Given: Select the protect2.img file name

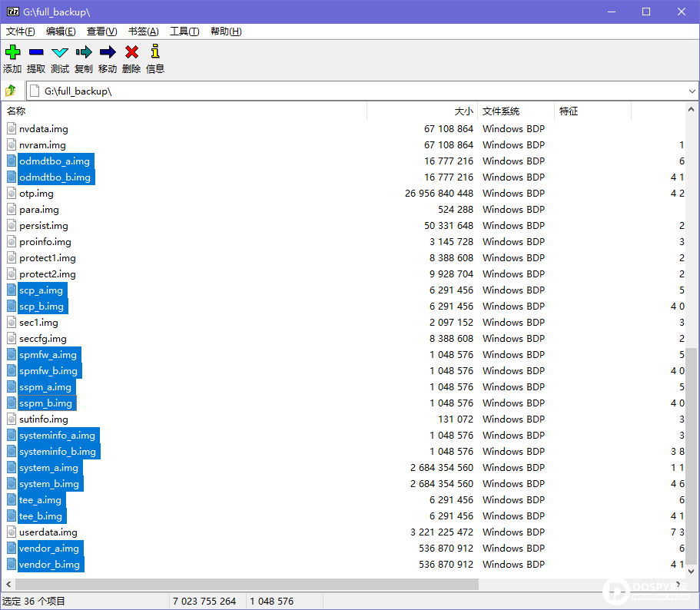Looking at the screenshot, I should [48, 274].
